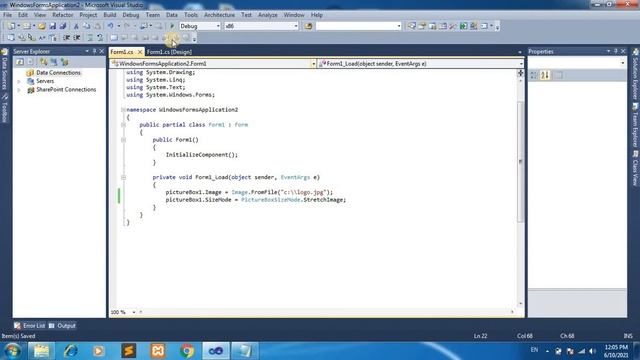Click the Refresh icon in Server Explorer
The width and height of the screenshot is (640, 360).
pos(20,62)
